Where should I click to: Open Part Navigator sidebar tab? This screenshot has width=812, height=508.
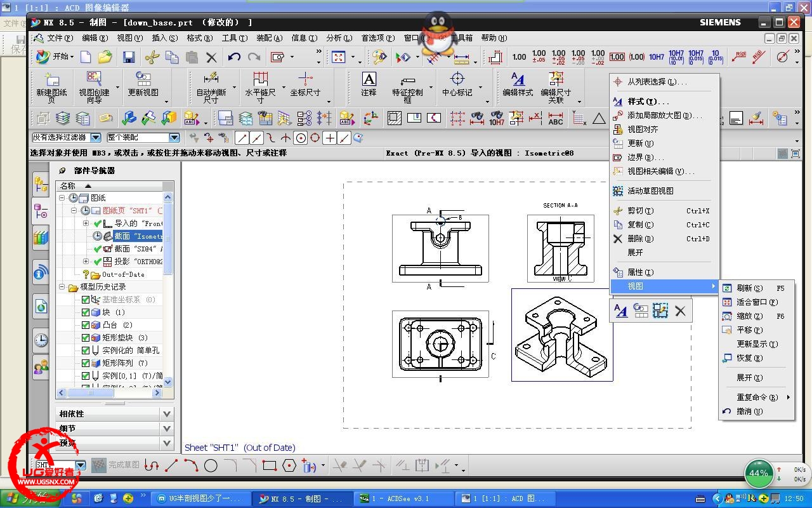click(x=41, y=210)
